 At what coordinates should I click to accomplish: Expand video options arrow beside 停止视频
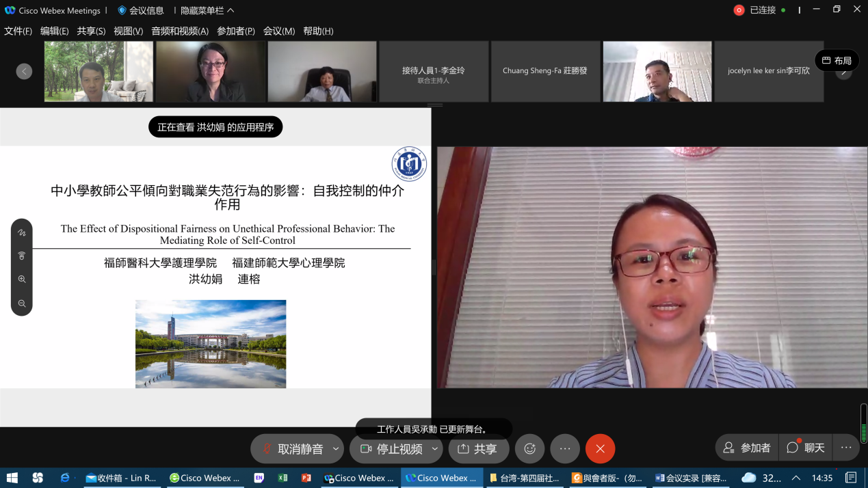click(x=434, y=449)
